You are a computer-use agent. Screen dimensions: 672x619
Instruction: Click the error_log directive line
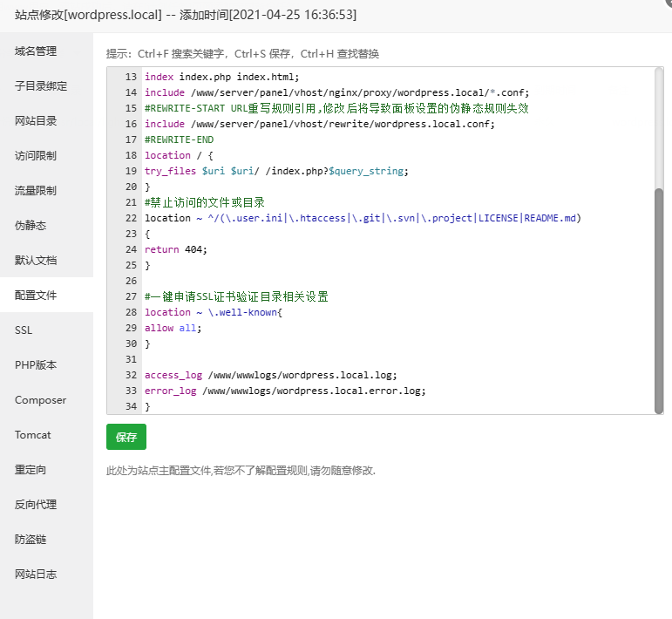(x=285, y=391)
